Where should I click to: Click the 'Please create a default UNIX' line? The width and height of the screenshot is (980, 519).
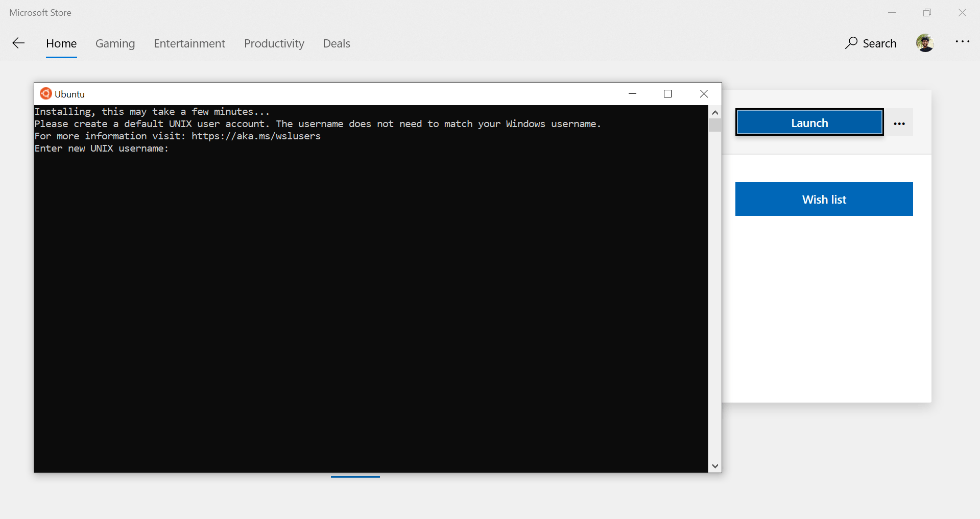(x=318, y=124)
